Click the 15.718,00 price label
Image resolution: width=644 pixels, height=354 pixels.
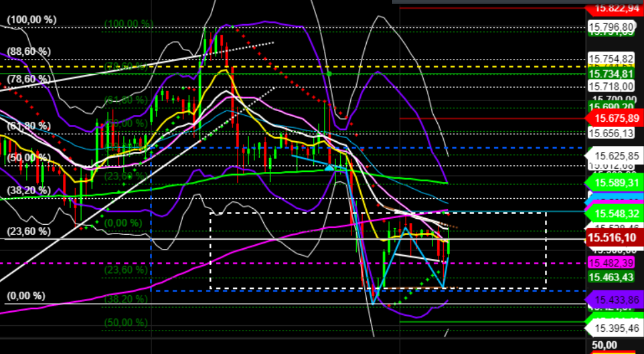[611, 86]
